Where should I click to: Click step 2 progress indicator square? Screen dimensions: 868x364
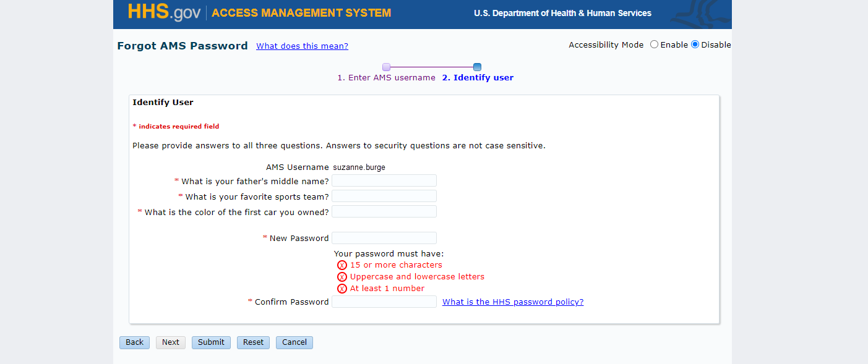pyautogui.click(x=477, y=67)
